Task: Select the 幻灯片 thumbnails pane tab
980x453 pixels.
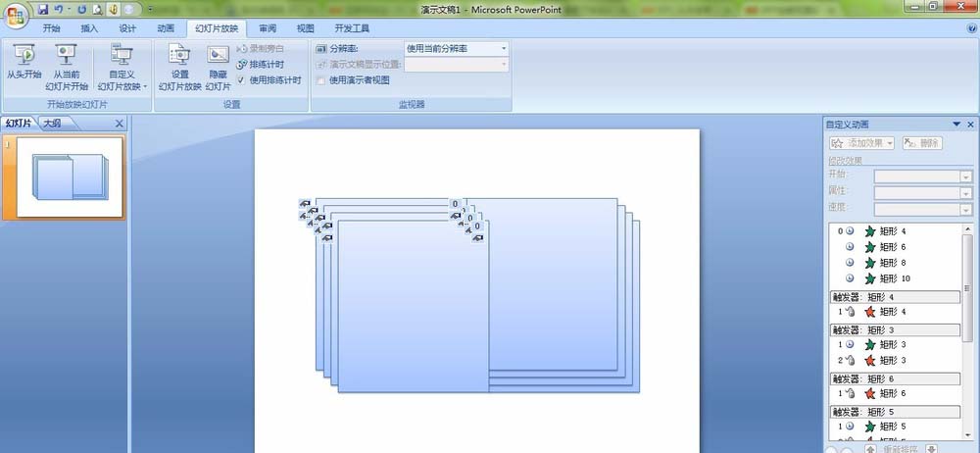Action: point(19,124)
